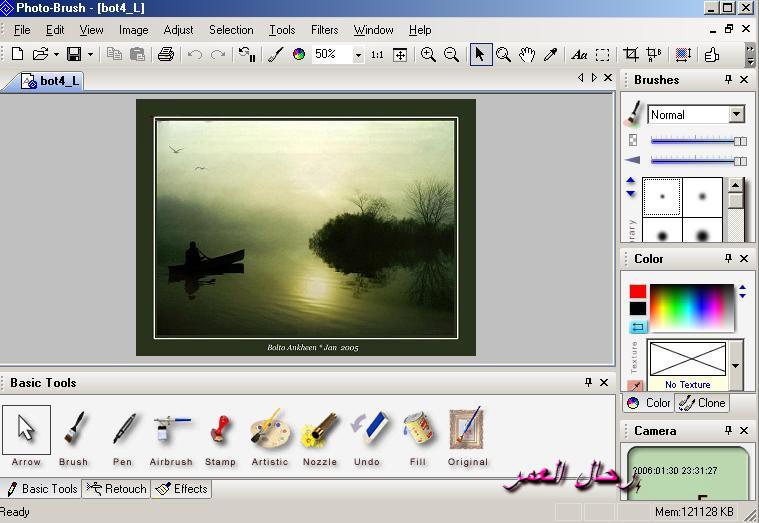
Task: Select the eyedropper tool in the toolbar
Action: pos(550,55)
